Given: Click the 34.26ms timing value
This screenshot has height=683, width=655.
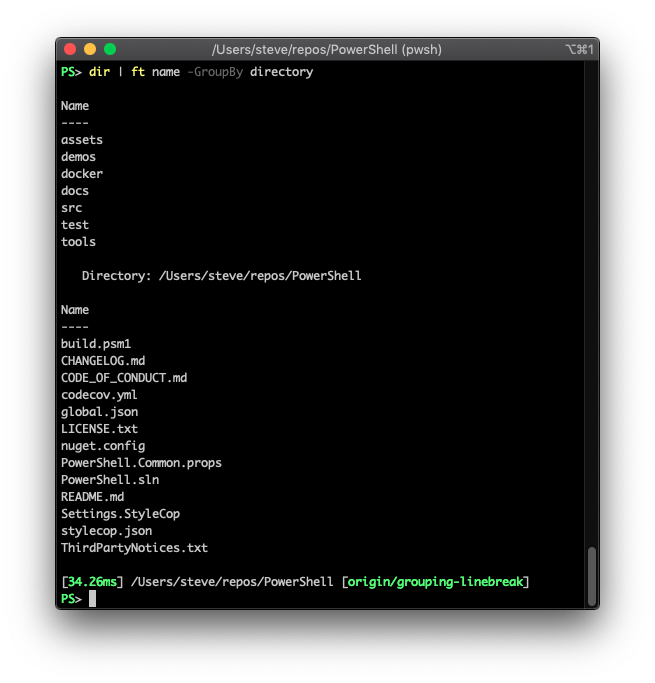Looking at the screenshot, I should [92, 582].
